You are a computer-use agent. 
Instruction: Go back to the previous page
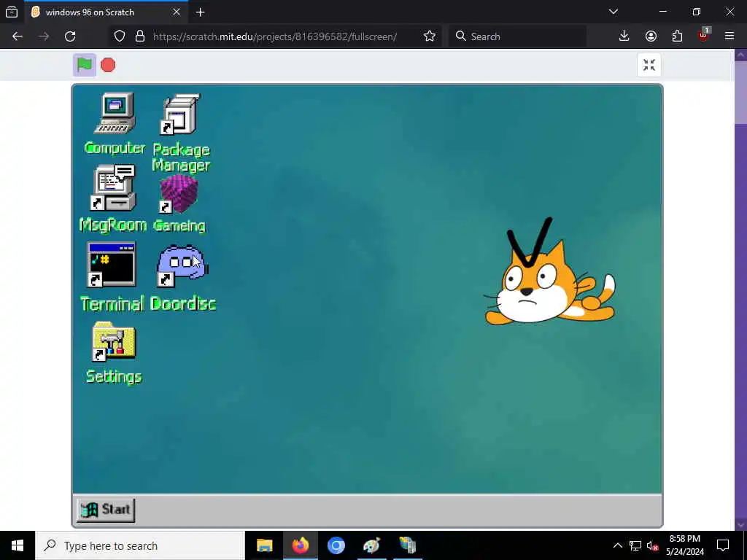coord(18,36)
